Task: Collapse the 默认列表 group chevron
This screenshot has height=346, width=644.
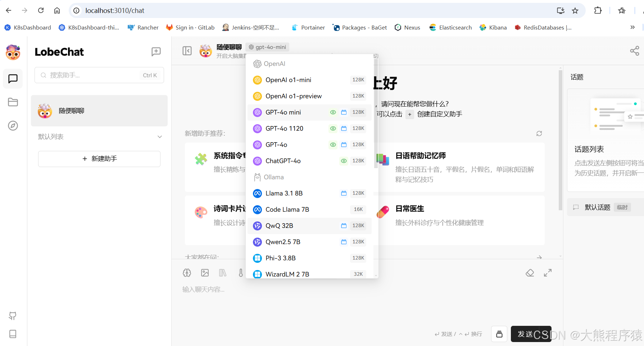Action: (160, 137)
